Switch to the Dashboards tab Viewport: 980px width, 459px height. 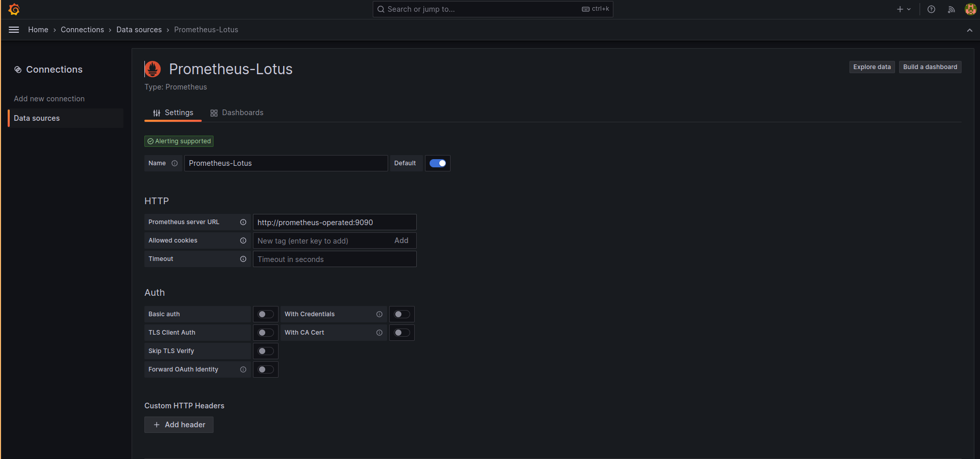coord(237,113)
